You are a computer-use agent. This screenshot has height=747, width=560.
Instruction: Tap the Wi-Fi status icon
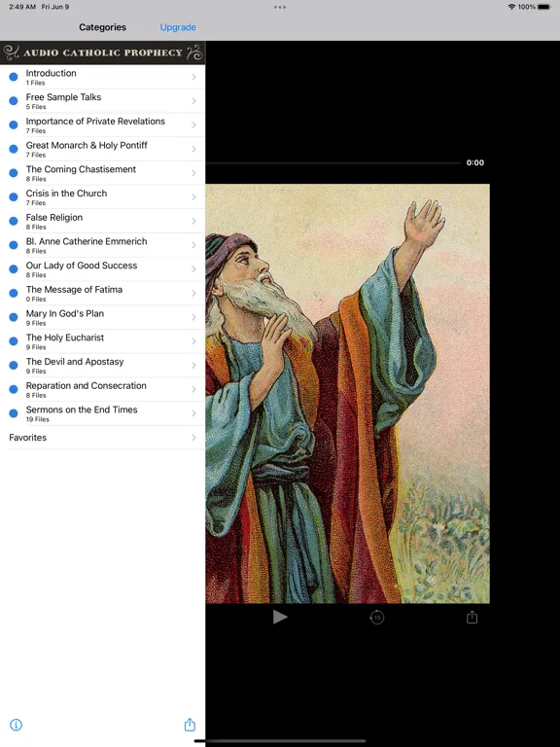tap(512, 7)
